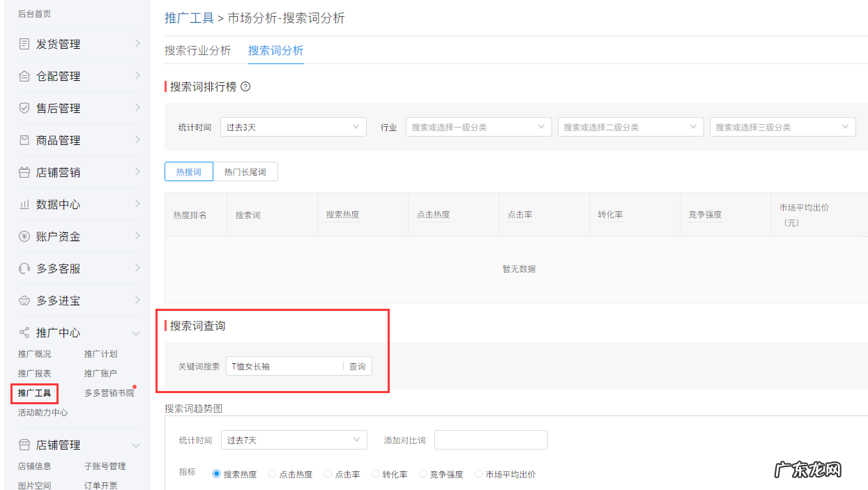Expand the 过去7天 trend chart time dropdown
The height and width of the screenshot is (490, 868).
pyautogui.click(x=294, y=440)
